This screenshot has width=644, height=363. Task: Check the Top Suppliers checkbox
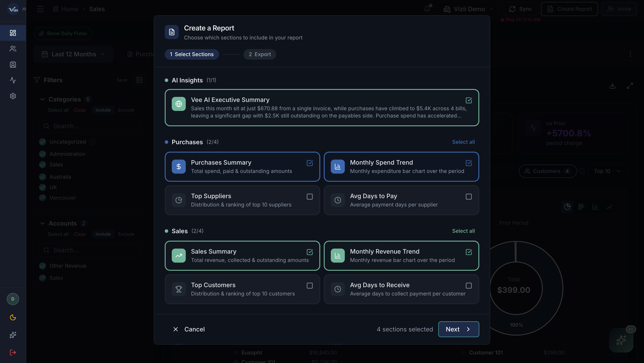pos(310,197)
